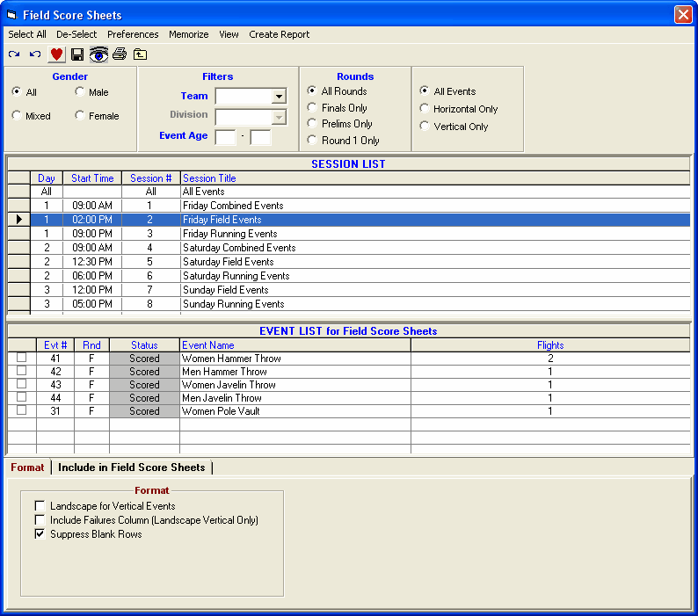The image size is (698, 616).
Task: Select the Male gender radio button
Action: pos(80,91)
